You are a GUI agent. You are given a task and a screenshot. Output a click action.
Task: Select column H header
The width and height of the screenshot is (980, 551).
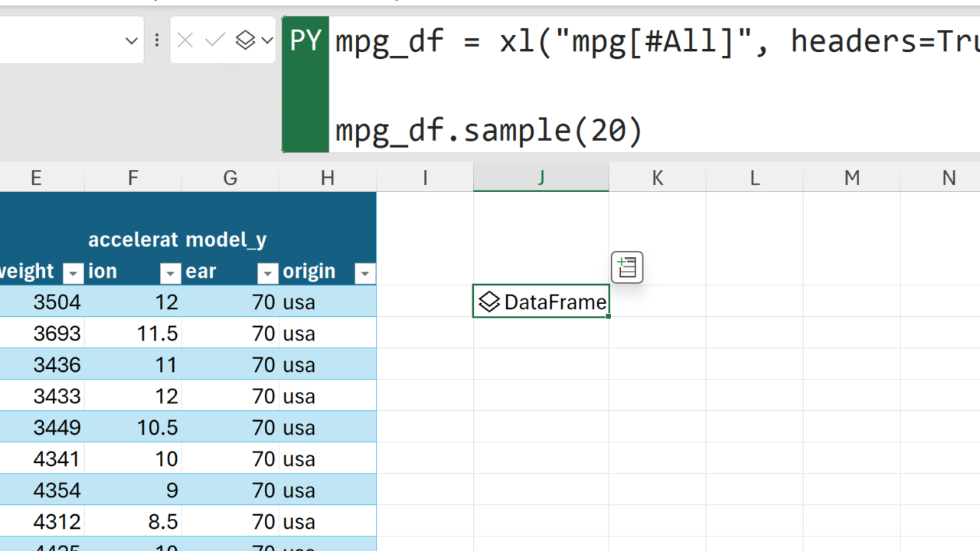pyautogui.click(x=328, y=178)
